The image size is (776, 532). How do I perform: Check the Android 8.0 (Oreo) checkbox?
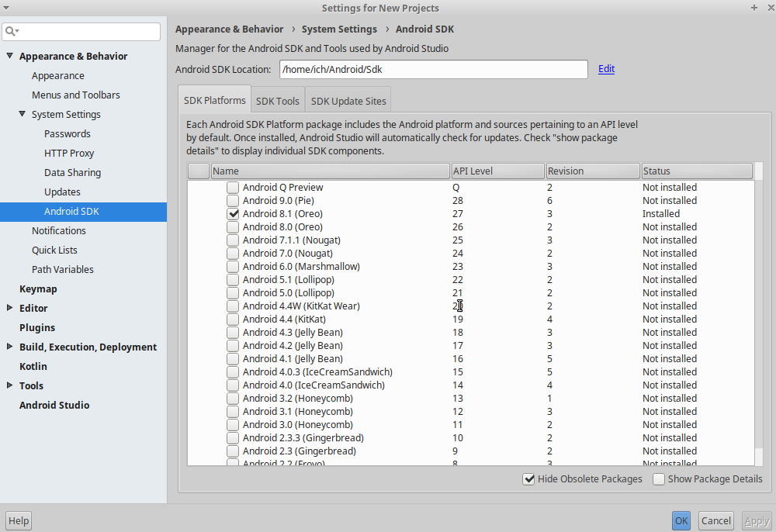coord(233,227)
